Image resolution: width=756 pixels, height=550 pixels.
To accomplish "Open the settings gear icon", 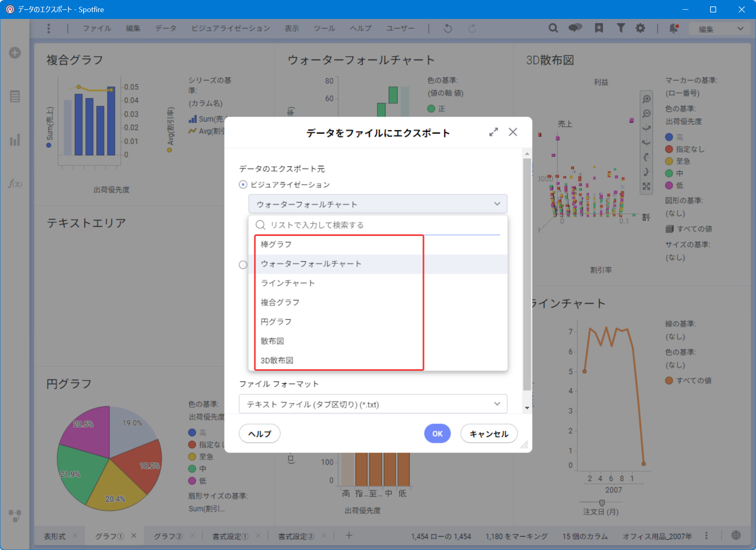I will coord(640,28).
